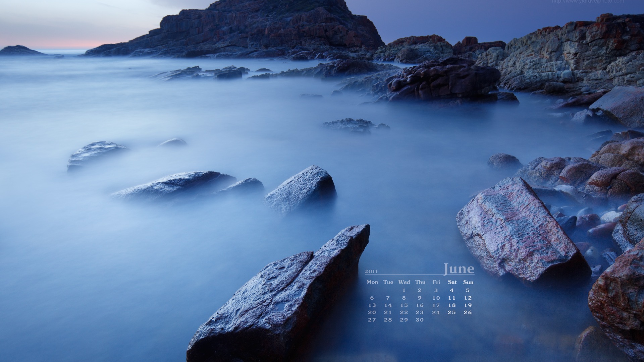Click calendar date 14

(388, 305)
